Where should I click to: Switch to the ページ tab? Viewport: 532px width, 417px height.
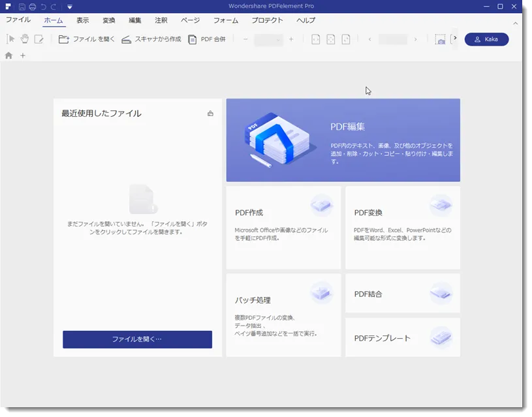pos(191,20)
